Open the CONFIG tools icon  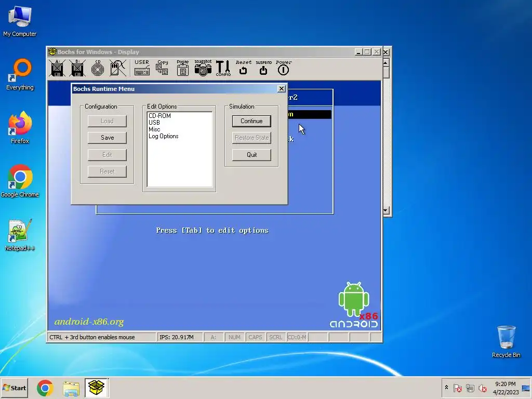[223, 68]
